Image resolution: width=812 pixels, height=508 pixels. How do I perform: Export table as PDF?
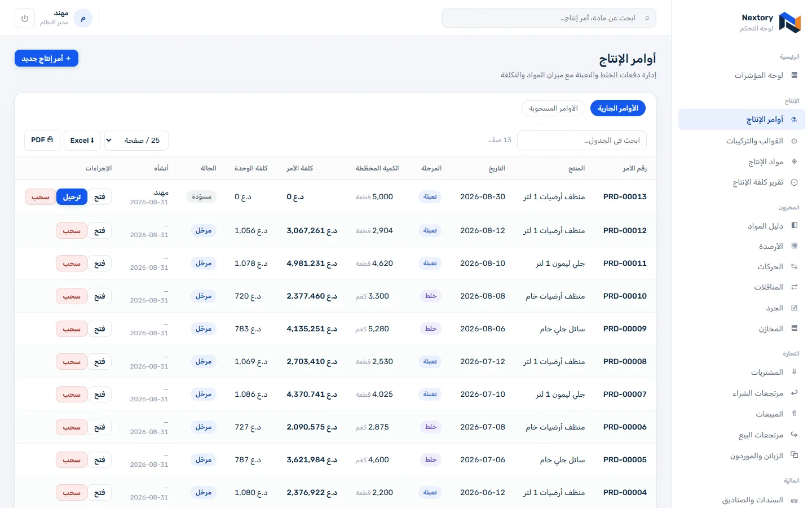(42, 140)
